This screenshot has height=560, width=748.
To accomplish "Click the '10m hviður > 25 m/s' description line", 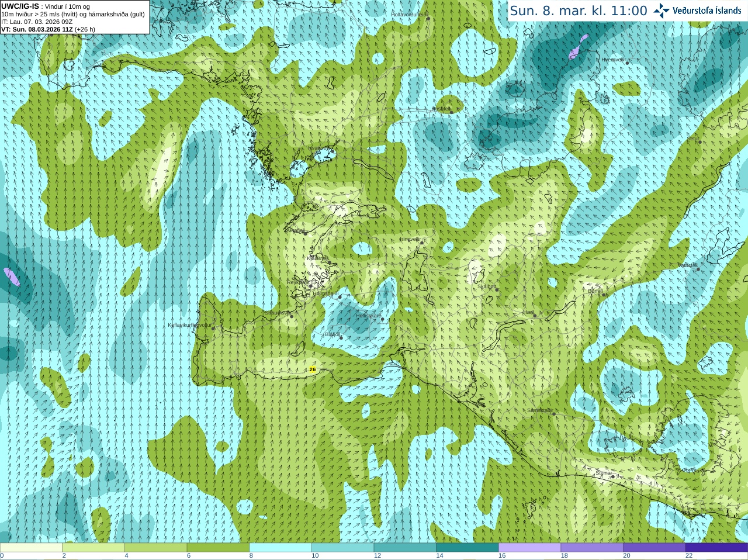I will coord(73,14).
